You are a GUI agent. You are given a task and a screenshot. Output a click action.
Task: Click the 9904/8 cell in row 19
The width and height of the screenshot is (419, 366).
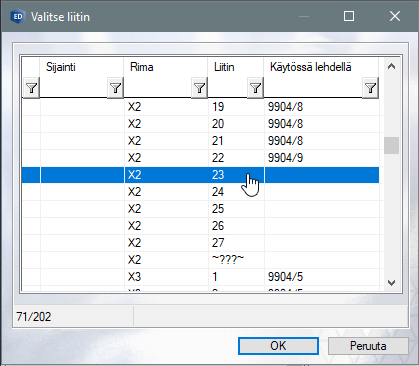click(x=322, y=107)
